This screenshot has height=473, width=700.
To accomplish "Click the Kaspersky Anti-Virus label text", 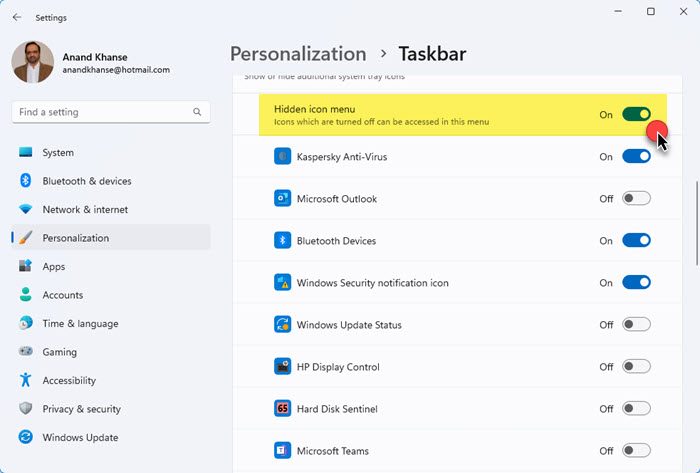I will 342,157.
